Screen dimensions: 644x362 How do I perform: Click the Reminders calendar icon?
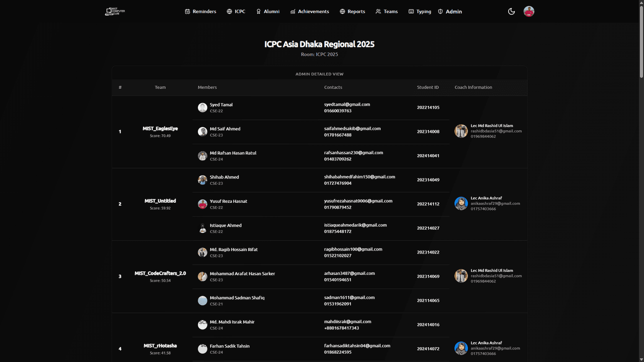click(x=187, y=11)
